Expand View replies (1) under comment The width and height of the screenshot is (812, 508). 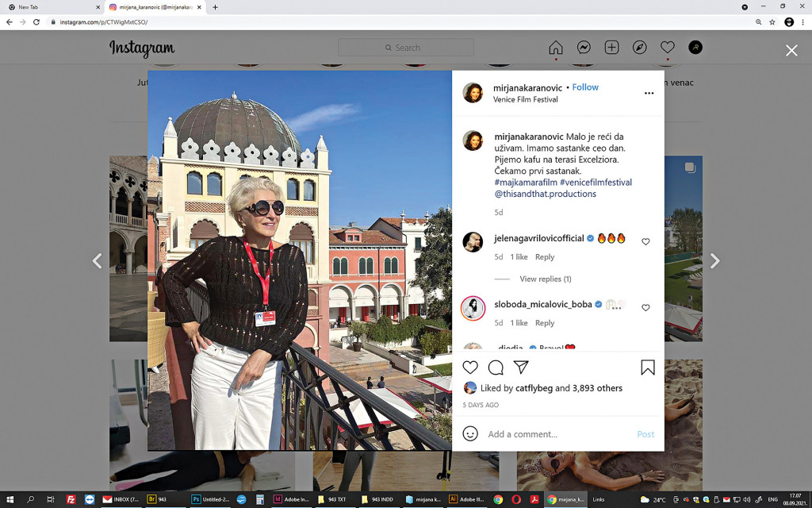pos(545,279)
